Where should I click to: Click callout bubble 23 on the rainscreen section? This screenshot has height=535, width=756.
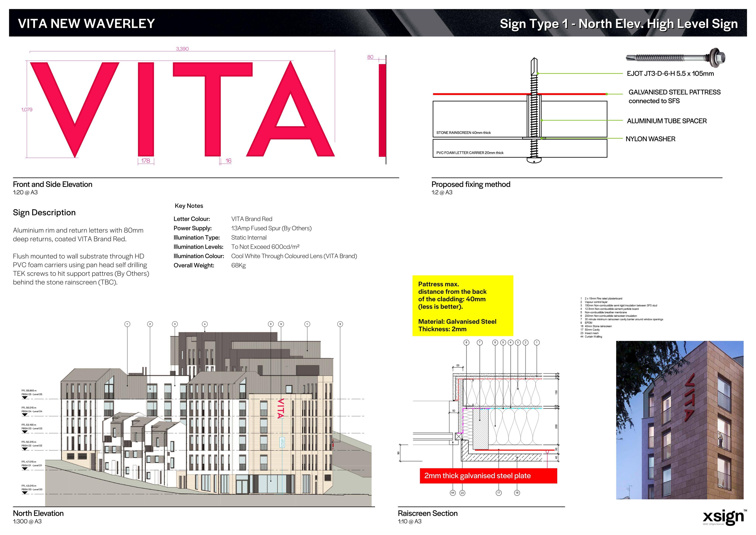point(462,493)
